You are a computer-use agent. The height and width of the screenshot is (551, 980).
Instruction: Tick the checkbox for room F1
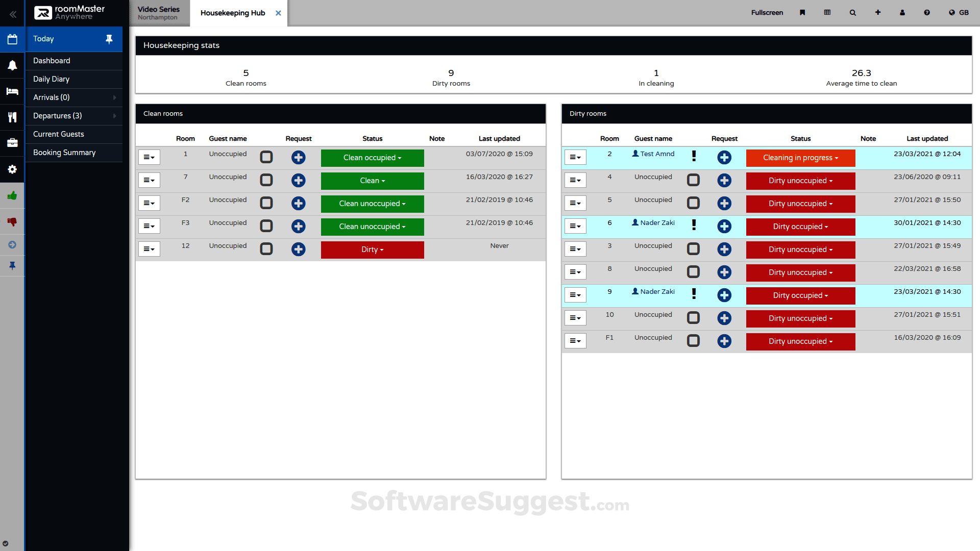693,341
